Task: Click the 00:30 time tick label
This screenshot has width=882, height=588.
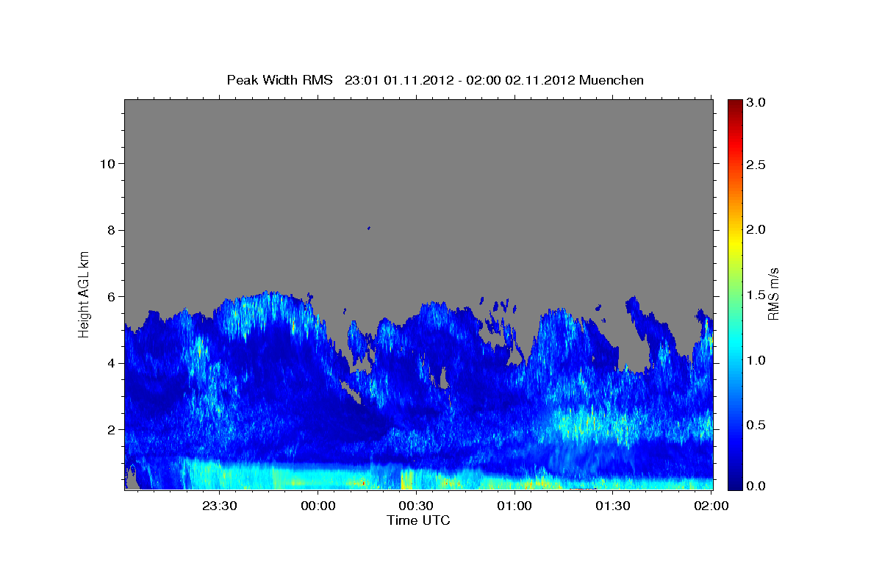Action: [416, 506]
